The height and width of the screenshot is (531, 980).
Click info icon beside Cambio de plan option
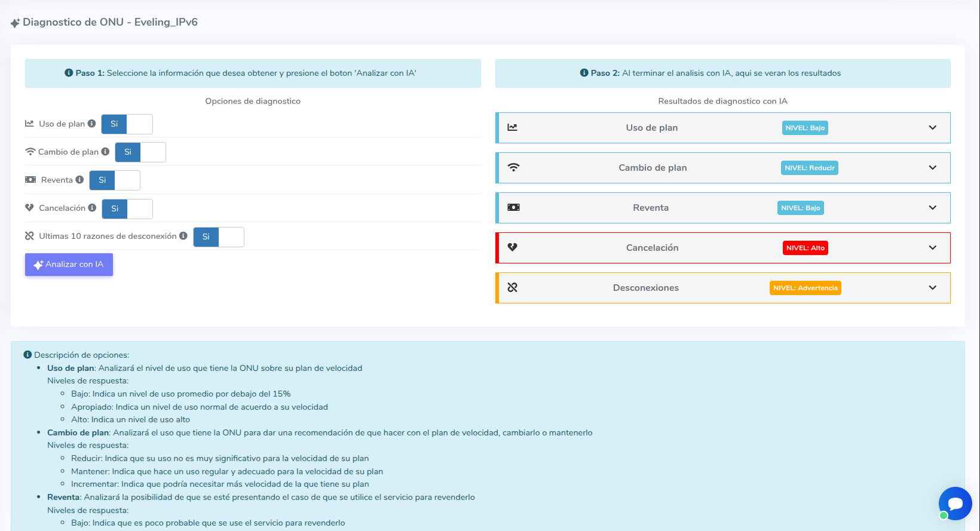pyautogui.click(x=105, y=152)
